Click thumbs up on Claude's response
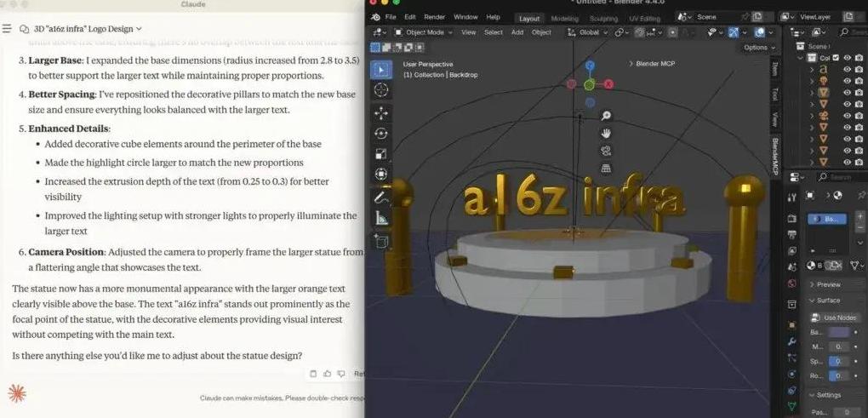The image size is (868, 418). [327, 374]
